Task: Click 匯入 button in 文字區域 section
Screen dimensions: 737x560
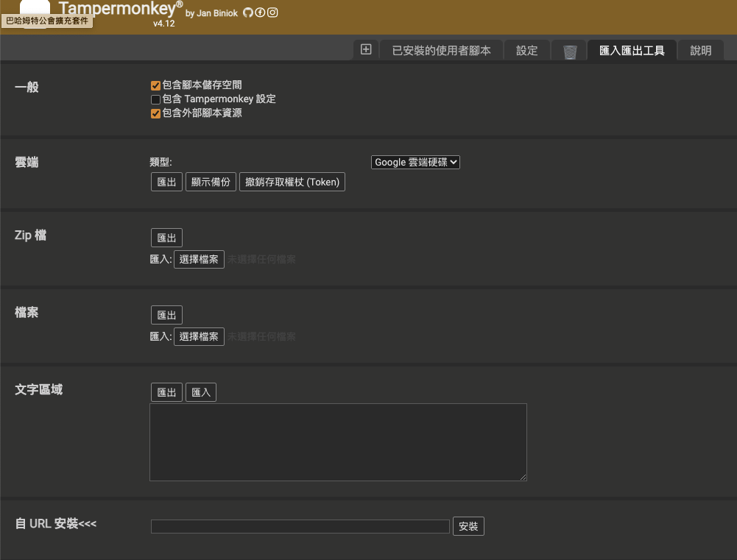Action: click(201, 392)
